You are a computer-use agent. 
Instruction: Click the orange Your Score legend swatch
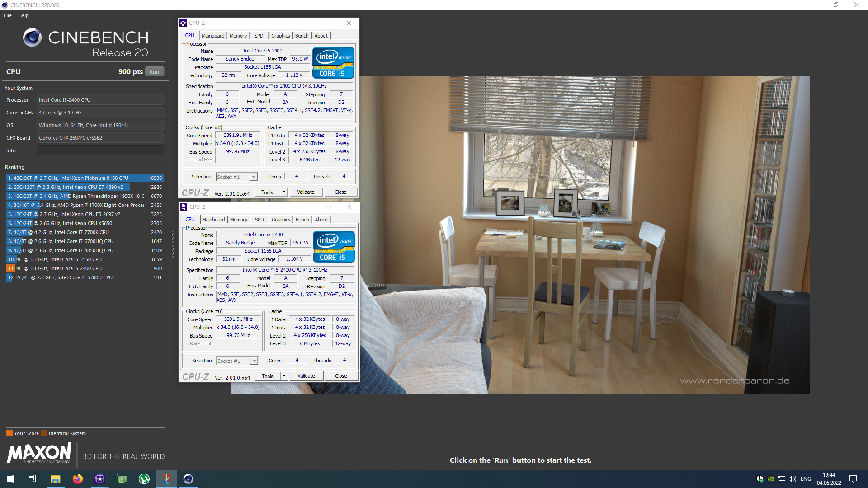pos(9,433)
